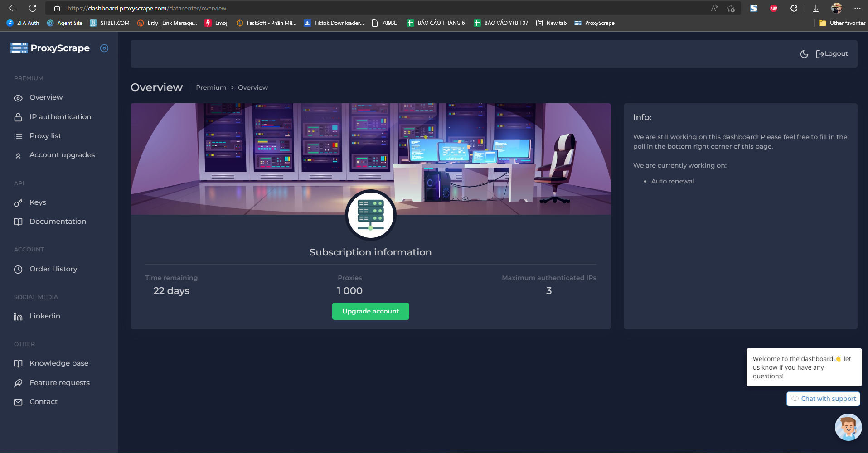Click the IP authentication lock icon
This screenshot has width=868, height=453.
18,117
